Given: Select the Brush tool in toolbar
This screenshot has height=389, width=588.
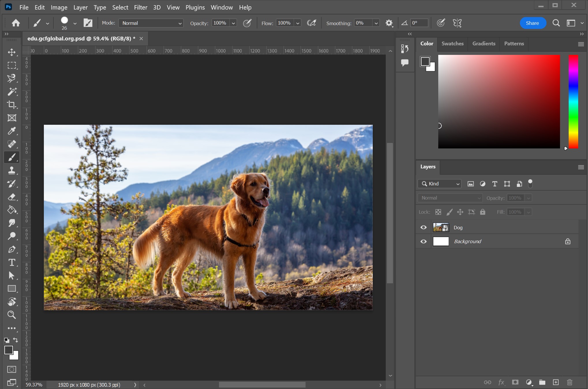Looking at the screenshot, I should pyautogui.click(x=11, y=157).
